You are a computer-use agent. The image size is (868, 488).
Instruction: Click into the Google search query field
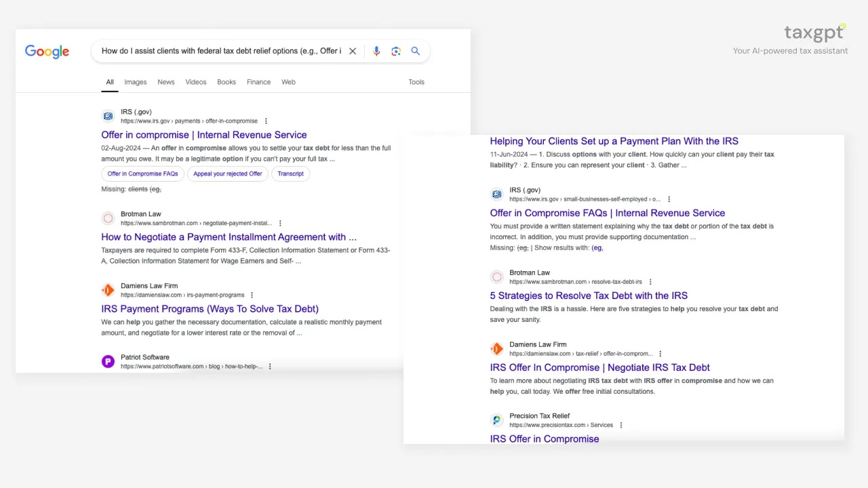(221, 51)
